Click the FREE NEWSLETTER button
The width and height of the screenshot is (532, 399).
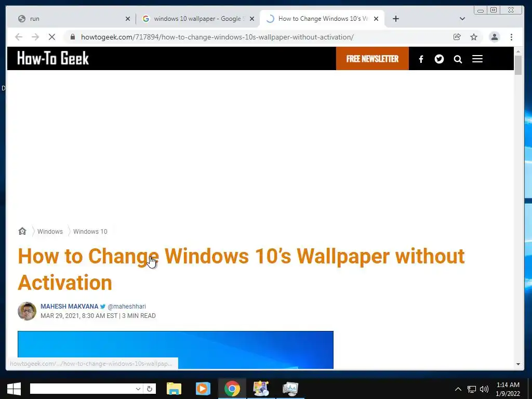click(x=372, y=59)
